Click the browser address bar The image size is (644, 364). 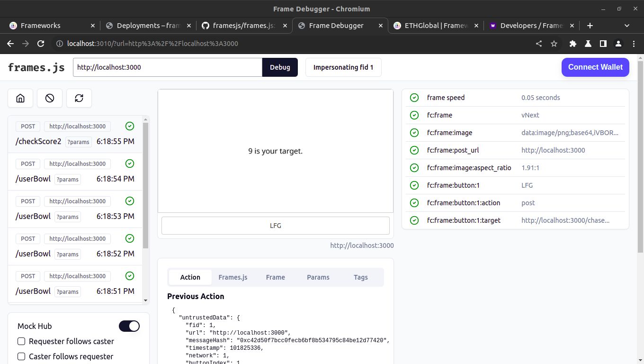pyautogui.click(x=294, y=44)
